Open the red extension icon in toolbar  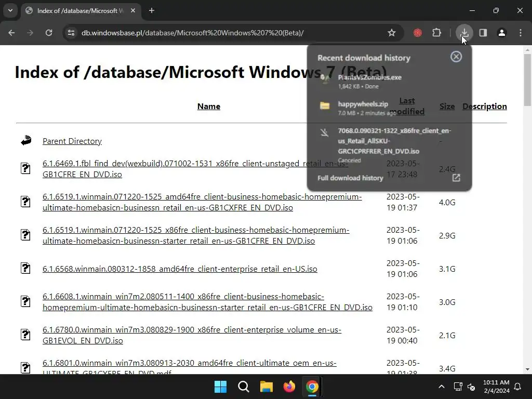[418, 33]
